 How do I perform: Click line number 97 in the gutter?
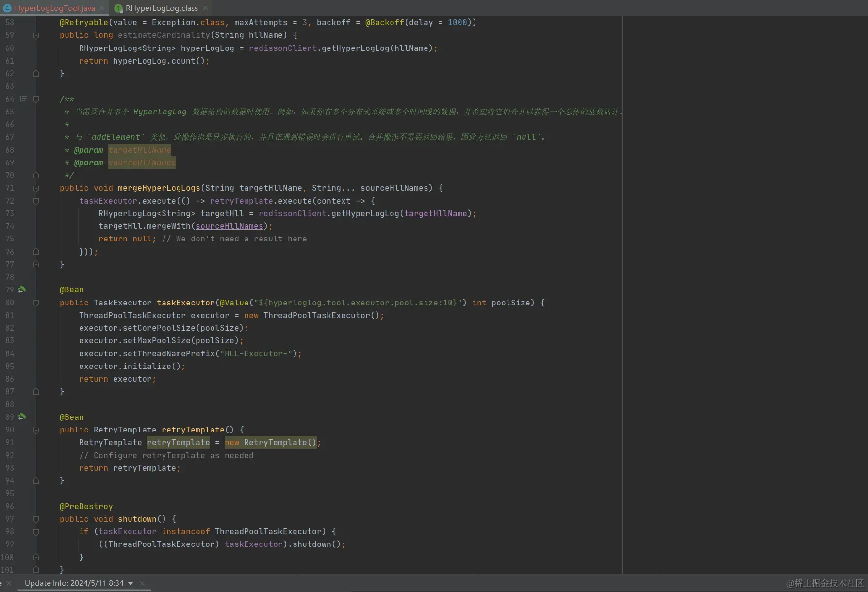[x=10, y=519]
